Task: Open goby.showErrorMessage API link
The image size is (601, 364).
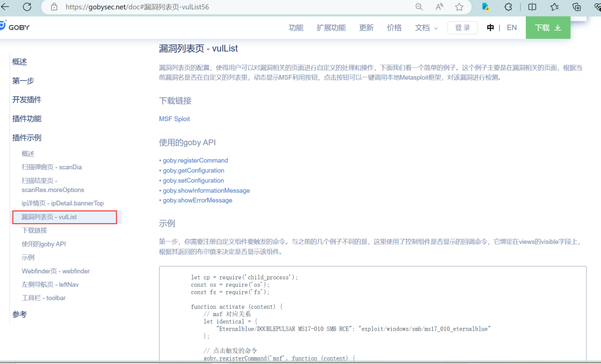Action: [x=198, y=200]
